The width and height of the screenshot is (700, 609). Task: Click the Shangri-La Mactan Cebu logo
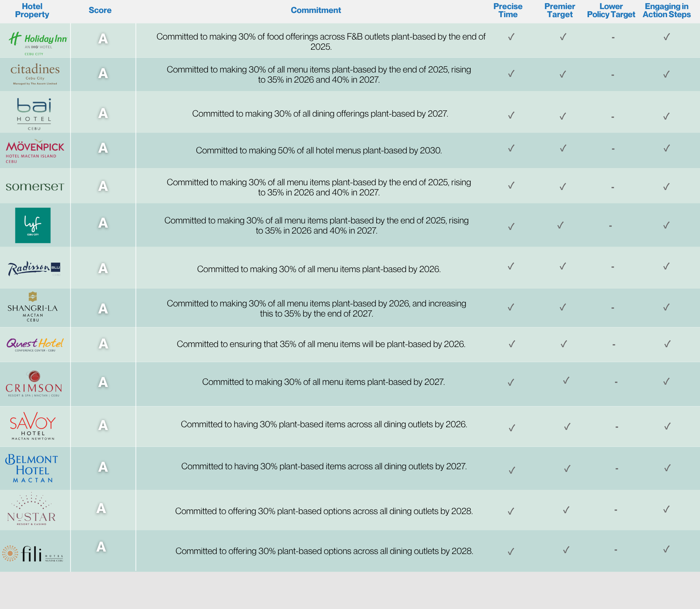pyautogui.click(x=33, y=307)
